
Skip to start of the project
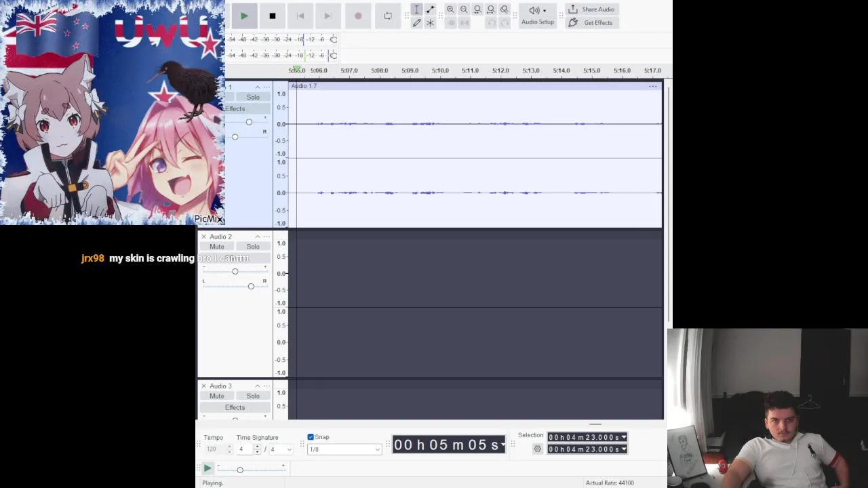300,16
